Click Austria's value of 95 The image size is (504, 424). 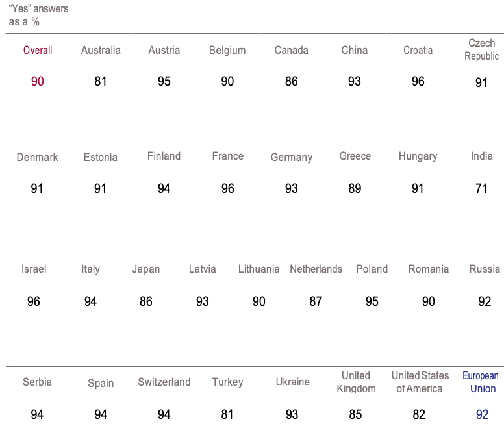click(x=164, y=81)
